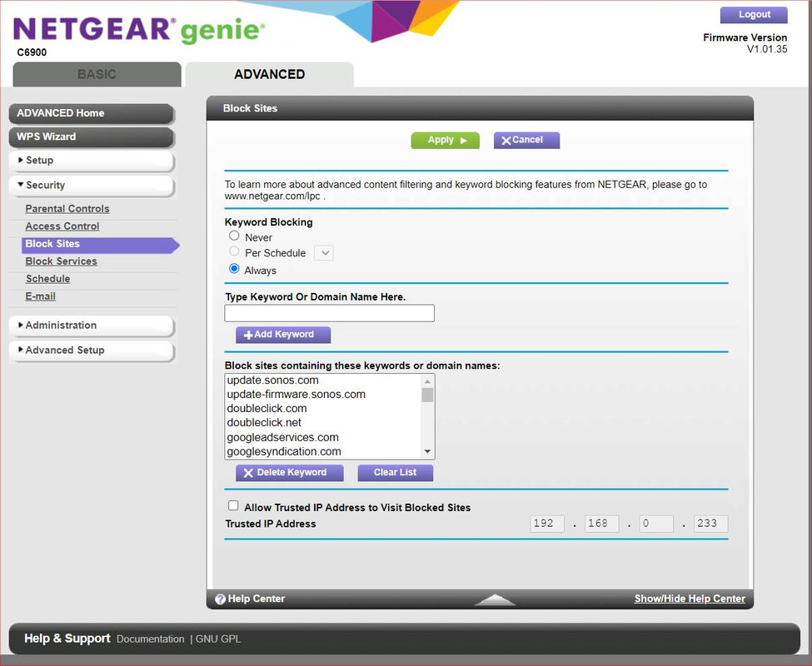Click the Help Center expand arrow at bottom center

click(495, 599)
